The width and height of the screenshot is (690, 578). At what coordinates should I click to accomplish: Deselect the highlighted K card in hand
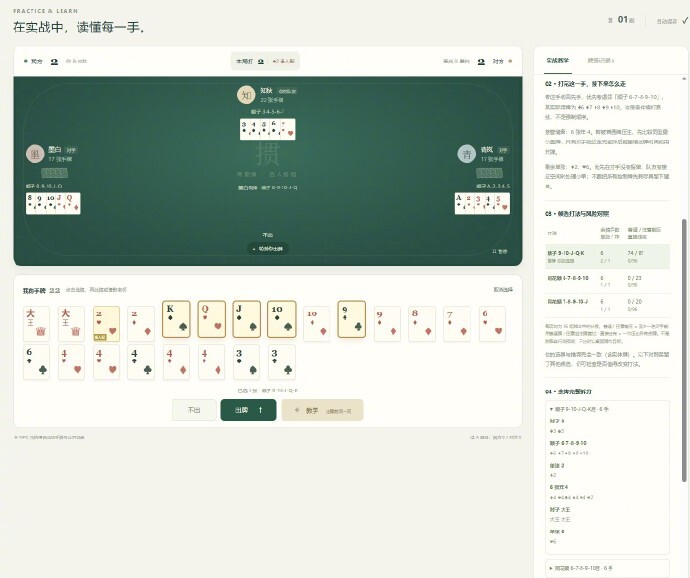[x=176, y=319]
